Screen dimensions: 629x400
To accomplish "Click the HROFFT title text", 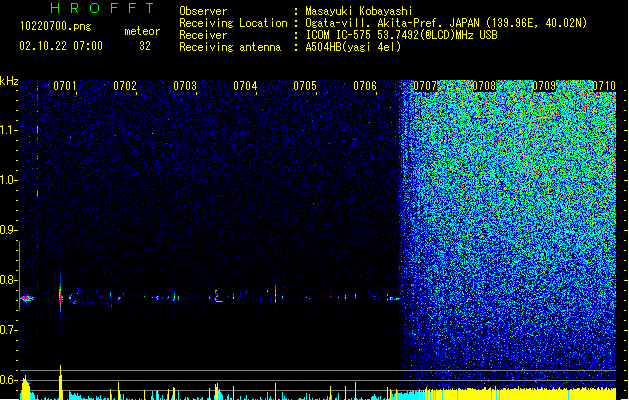I will pos(102,8).
